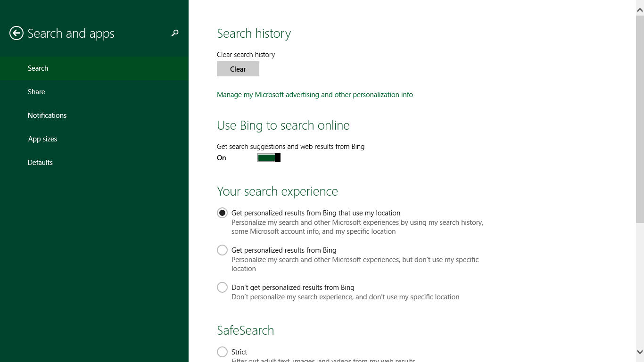Toggle the Bing search suggestions switch

(269, 157)
